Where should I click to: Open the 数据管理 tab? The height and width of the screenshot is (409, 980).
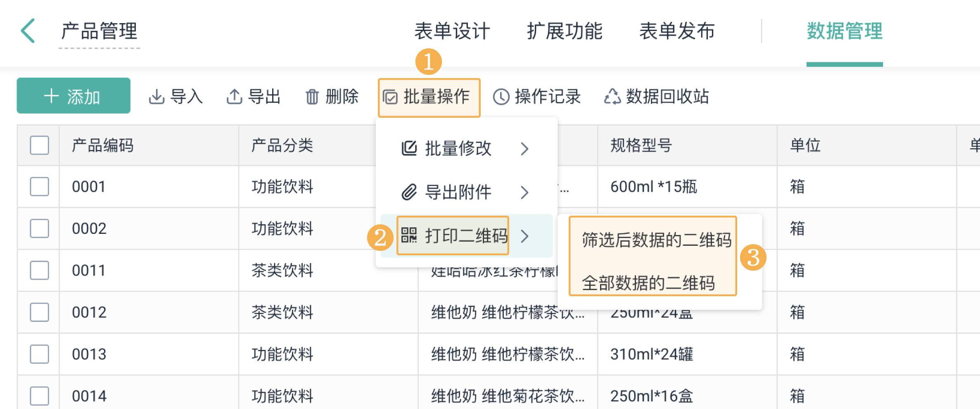tap(845, 31)
